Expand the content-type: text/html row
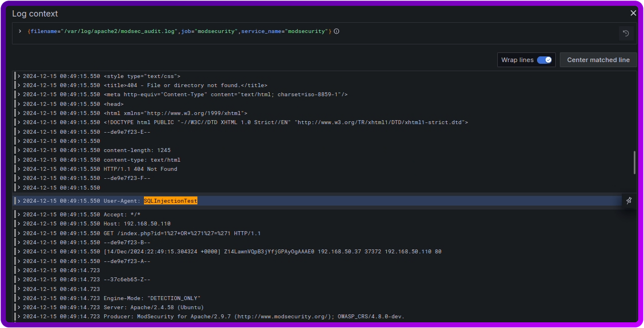Image resolution: width=644 pixels, height=328 pixels. tap(19, 159)
